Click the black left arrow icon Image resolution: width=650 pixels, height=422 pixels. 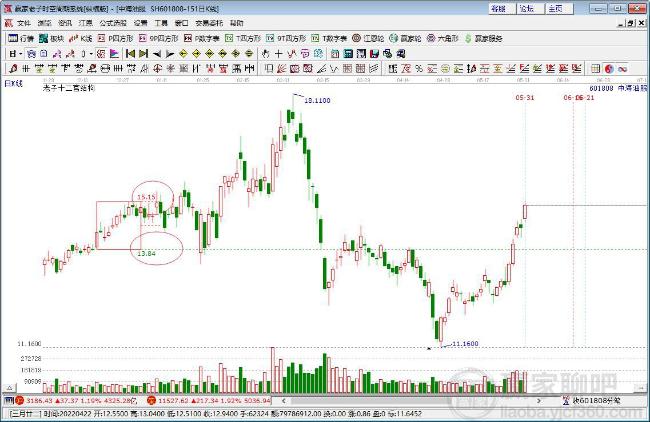[157, 53]
